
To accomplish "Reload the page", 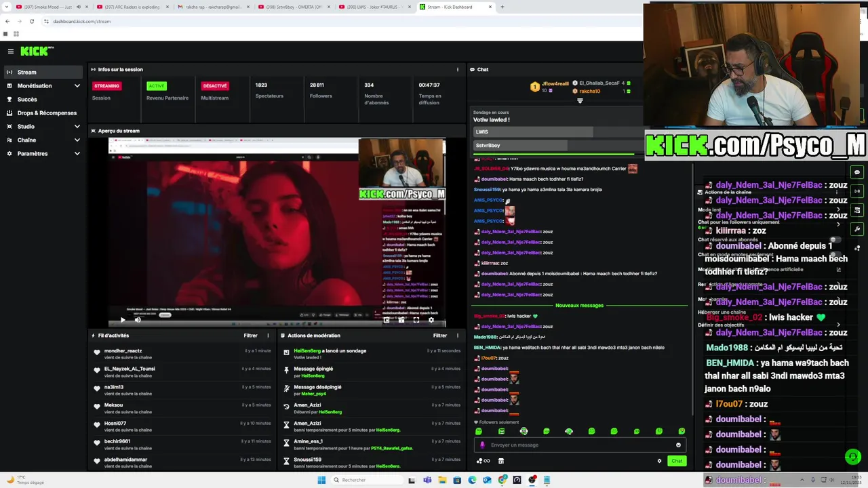I will coord(31,21).
